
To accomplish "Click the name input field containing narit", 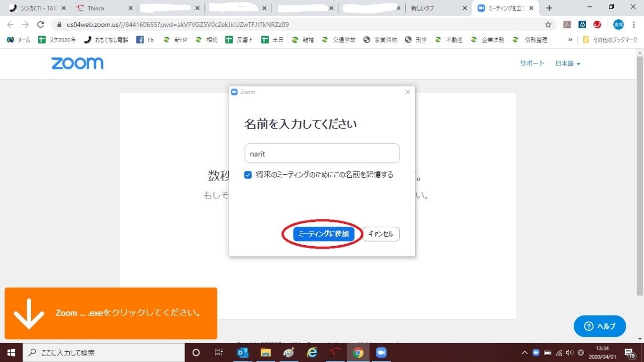I will (x=322, y=154).
